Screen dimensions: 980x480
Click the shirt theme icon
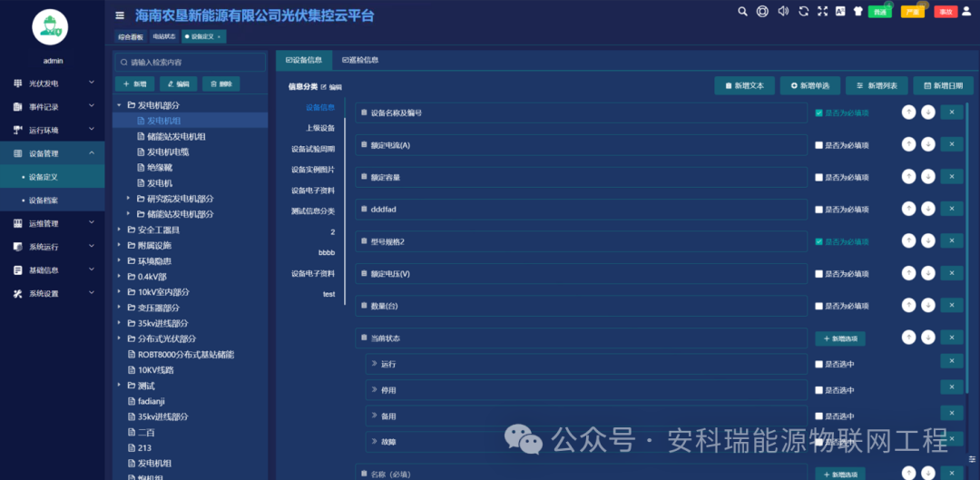click(857, 11)
